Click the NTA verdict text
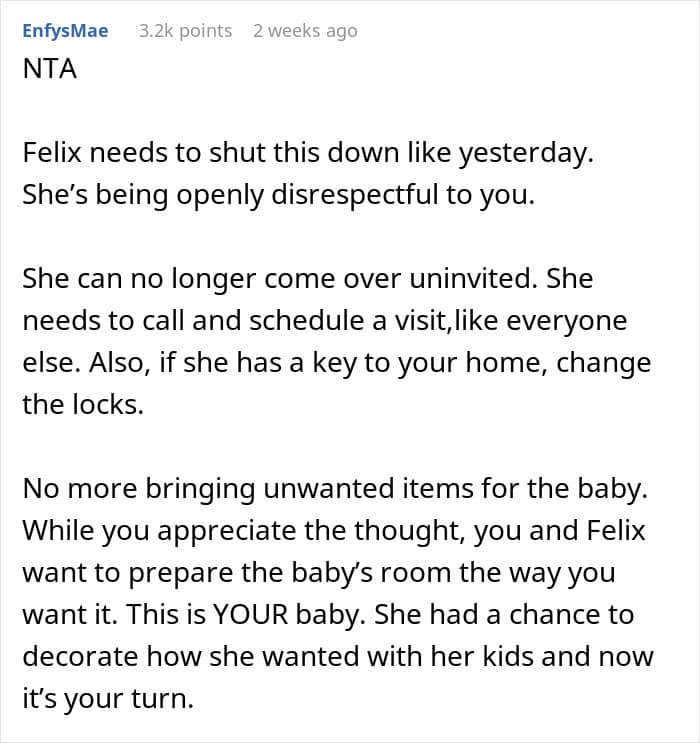 point(49,69)
